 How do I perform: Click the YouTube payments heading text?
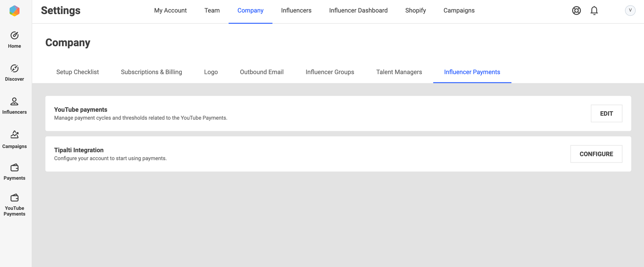(80, 110)
